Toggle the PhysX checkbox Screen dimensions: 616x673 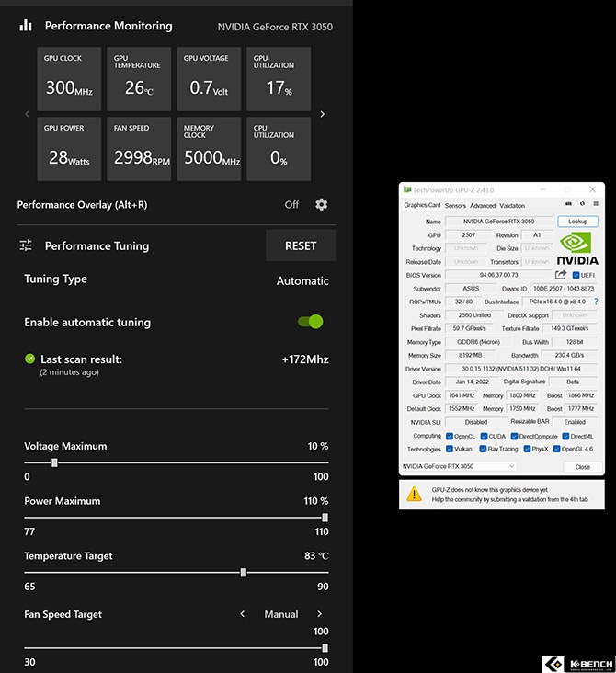(527, 449)
